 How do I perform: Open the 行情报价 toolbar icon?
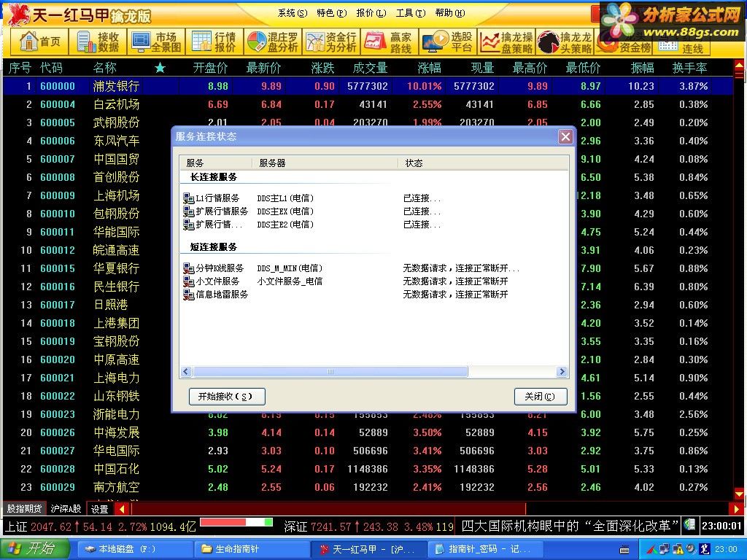(214, 42)
